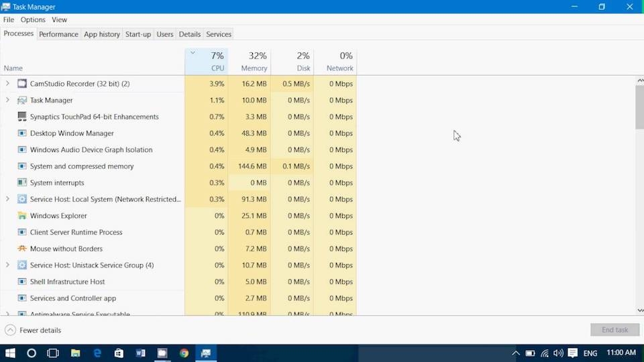Select the 91.3 MB memory value cell
The height and width of the screenshot is (362, 644).
pyautogui.click(x=250, y=199)
